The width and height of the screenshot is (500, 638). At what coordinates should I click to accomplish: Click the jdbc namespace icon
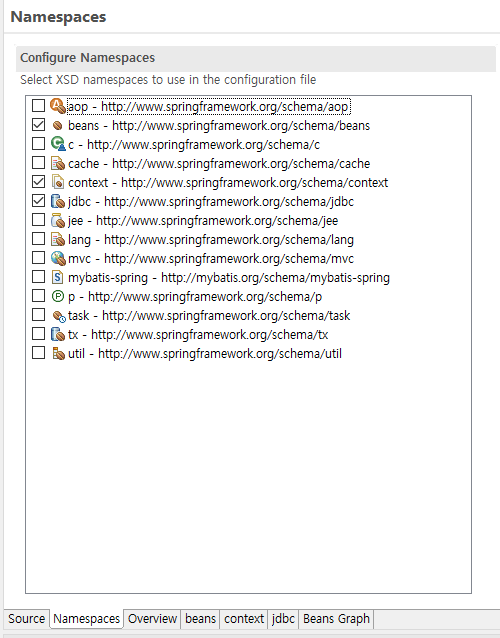coord(58,201)
